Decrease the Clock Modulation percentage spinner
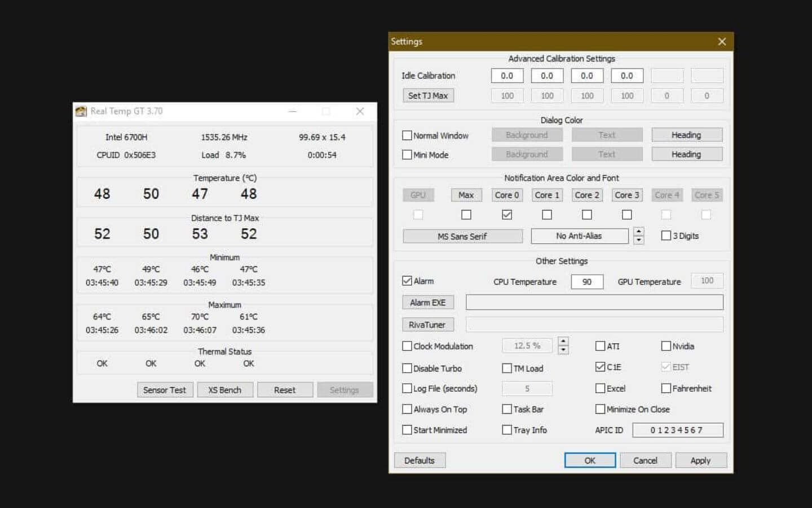Image resolution: width=812 pixels, height=508 pixels. point(563,351)
